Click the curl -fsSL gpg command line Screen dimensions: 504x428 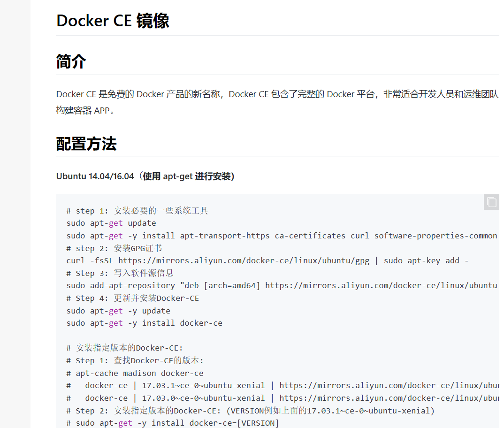267,261
